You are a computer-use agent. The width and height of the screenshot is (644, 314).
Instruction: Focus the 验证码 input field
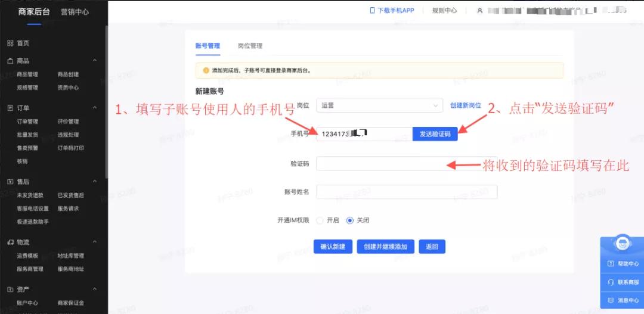pyautogui.click(x=407, y=163)
